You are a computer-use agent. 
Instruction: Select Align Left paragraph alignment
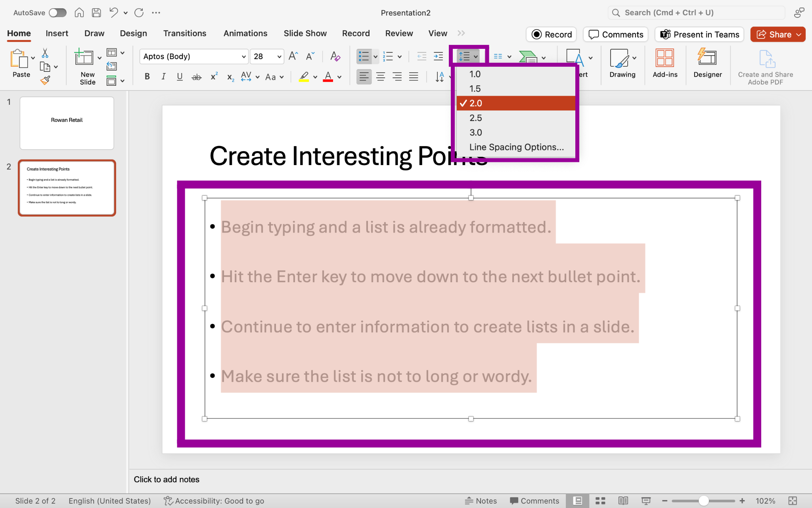364,77
